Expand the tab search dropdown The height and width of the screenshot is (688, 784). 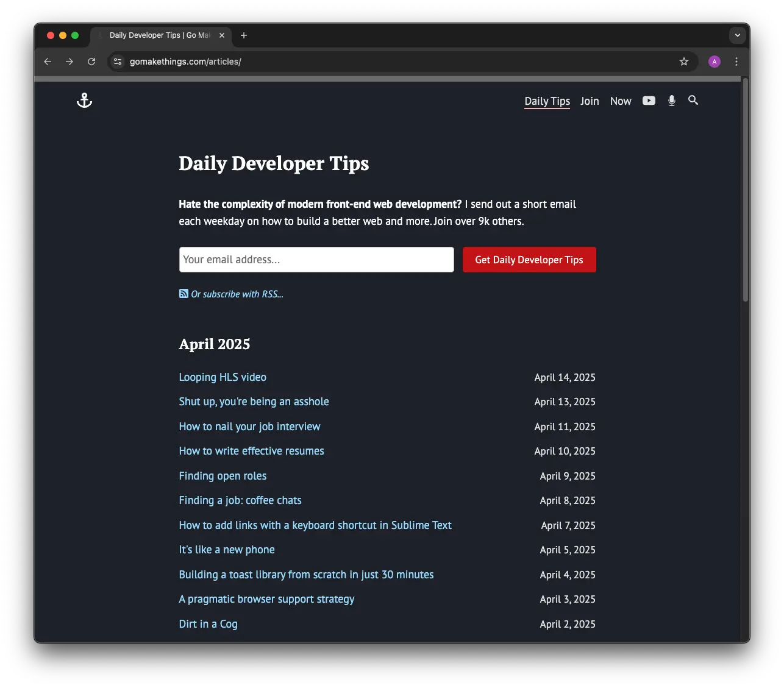[738, 35]
